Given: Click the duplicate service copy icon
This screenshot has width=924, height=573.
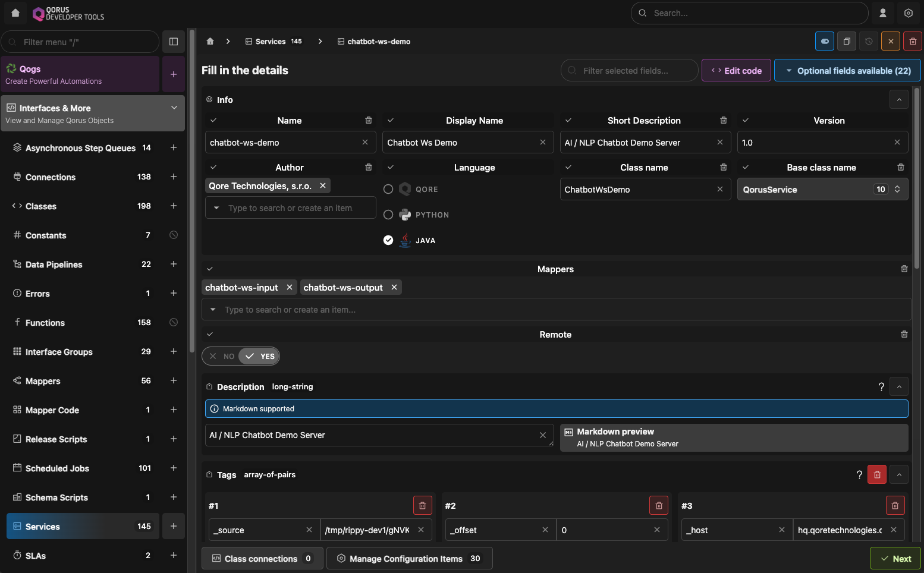Looking at the screenshot, I should 847,42.
